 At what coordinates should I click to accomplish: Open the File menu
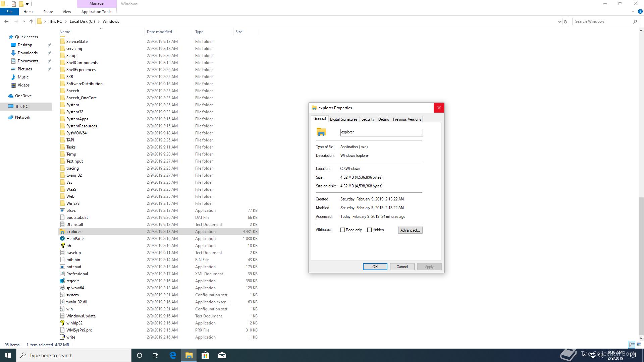click(x=9, y=12)
